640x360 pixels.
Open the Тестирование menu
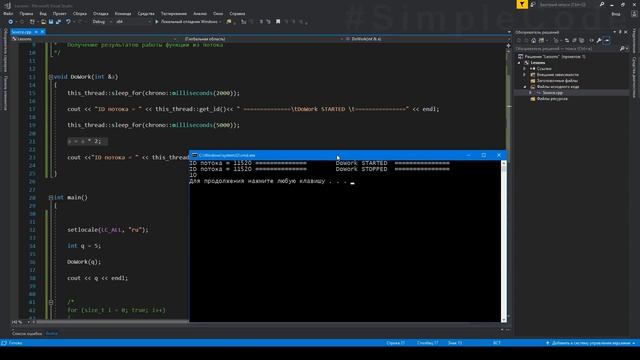174,13
